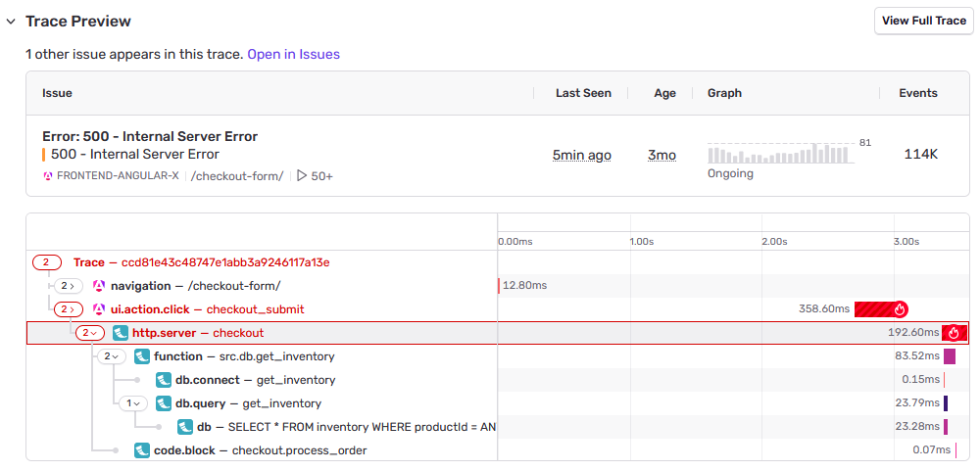Click the Flask icon on http.server row
980x471 pixels.
[120, 333]
